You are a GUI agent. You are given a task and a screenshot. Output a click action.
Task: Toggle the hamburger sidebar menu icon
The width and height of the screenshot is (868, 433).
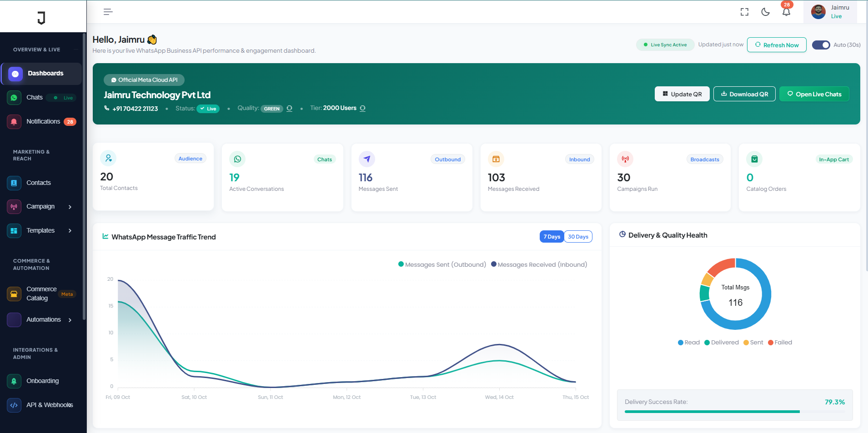108,12
